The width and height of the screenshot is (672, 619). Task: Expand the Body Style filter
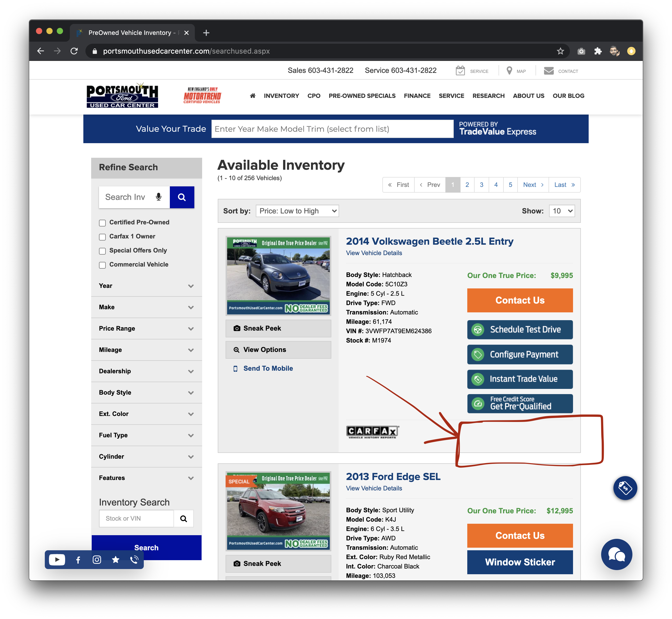click(x=146, y=392)
